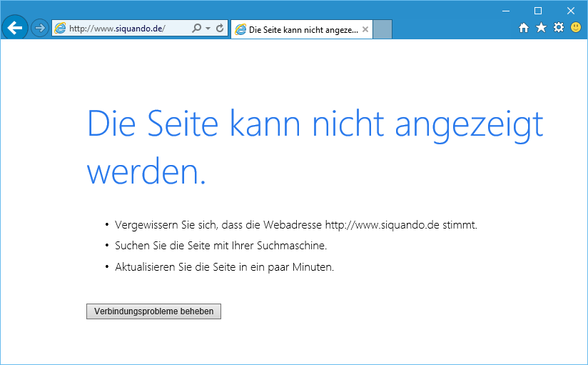
Task: Click the search magnifier in address bar
Action: [196, 28]
